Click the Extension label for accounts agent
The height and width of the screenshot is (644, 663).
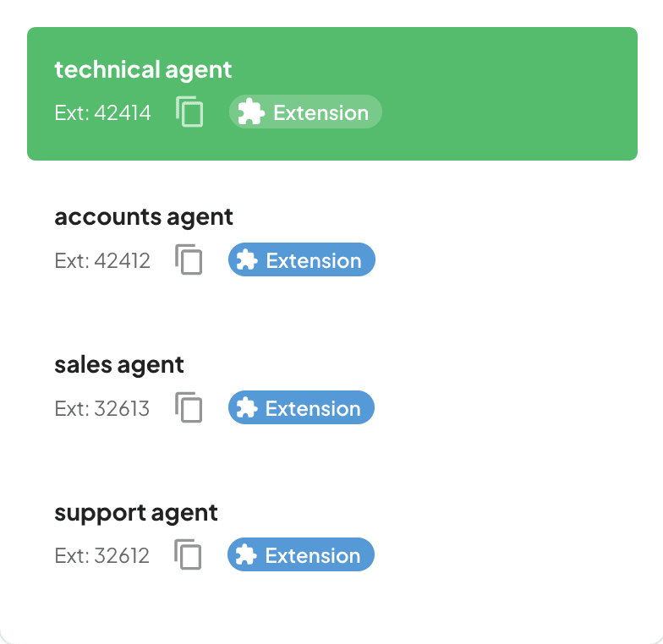coord(314,260)
